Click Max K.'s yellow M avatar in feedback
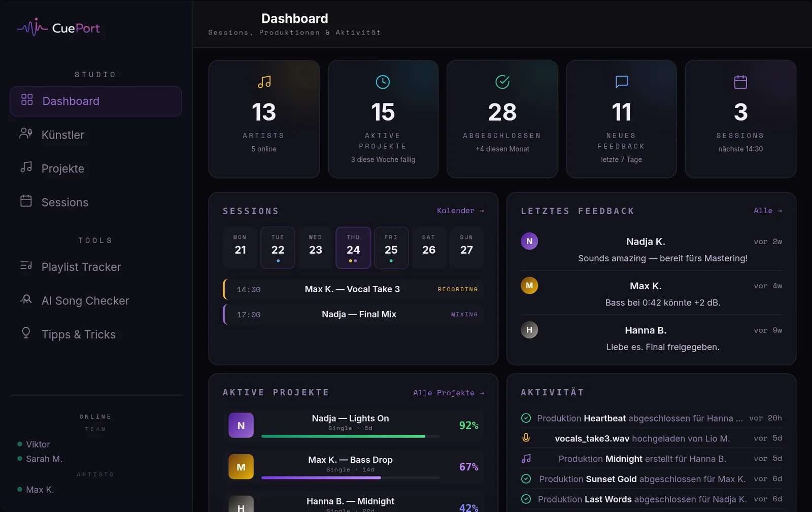The height and width of the screenshot is (512, 812). click(529, 285)
